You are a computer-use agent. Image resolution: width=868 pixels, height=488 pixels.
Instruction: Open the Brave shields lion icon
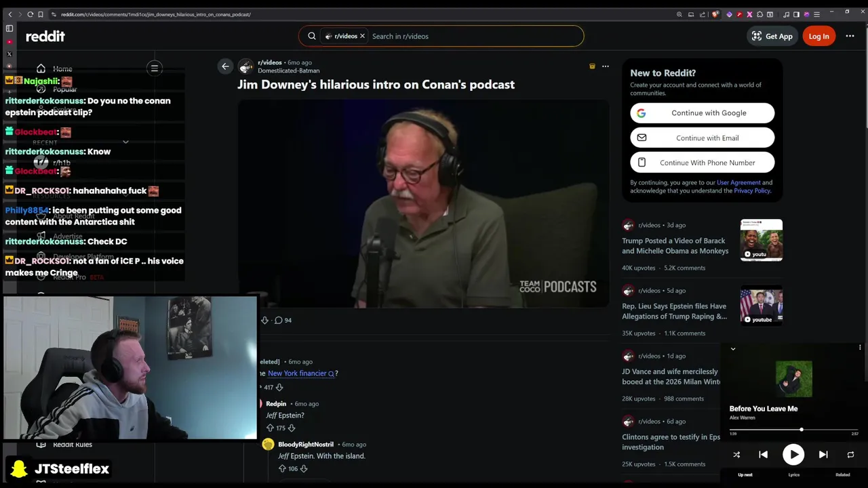coord(715,14)
